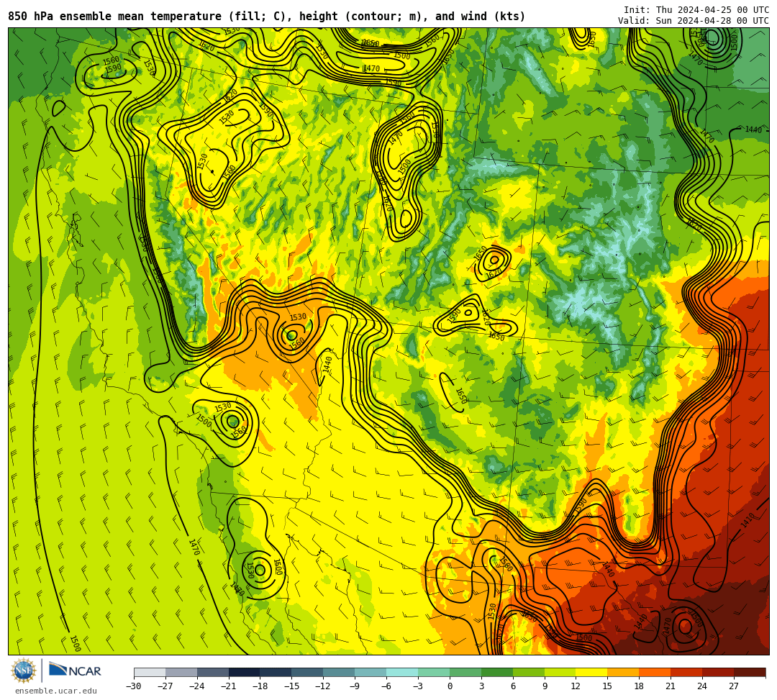Pick the swatch between −18 and −15
Screen dimensions: 777x700
pos(276,672)
